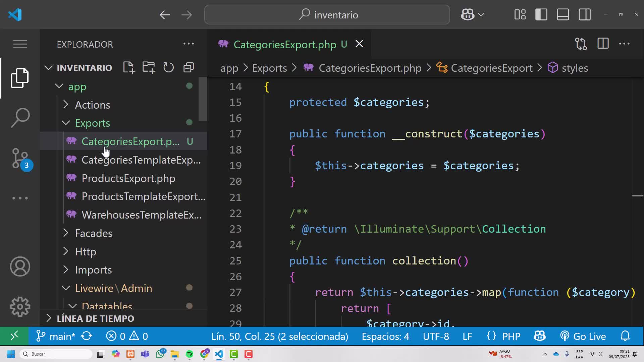Click the inventario command center search box

(327, 15)
